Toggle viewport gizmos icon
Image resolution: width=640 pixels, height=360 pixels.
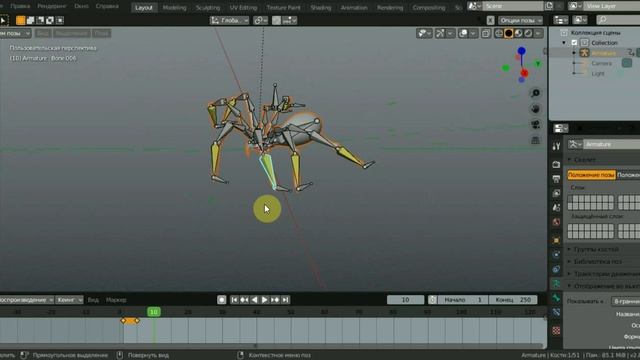click(440, 33)
